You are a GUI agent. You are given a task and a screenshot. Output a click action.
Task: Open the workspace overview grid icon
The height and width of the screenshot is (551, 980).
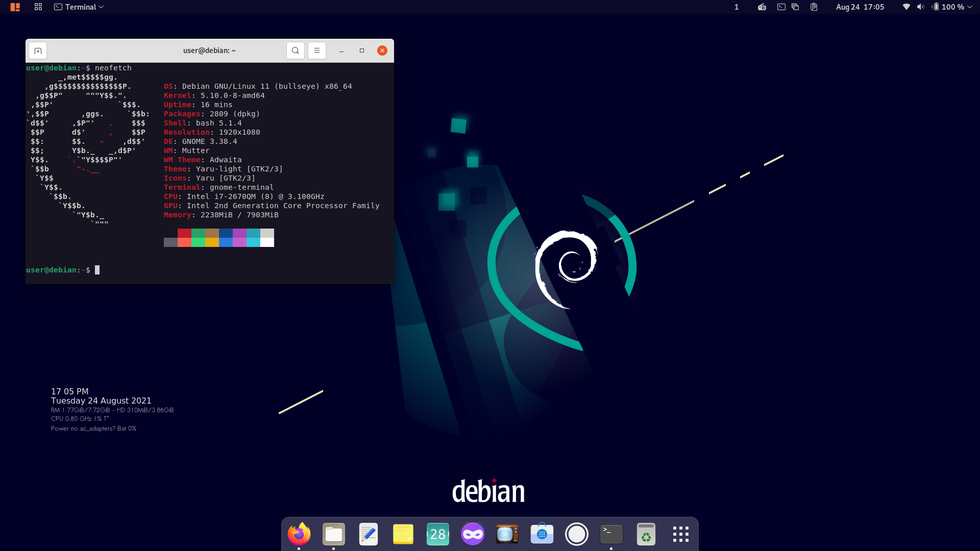coord(38,7)
